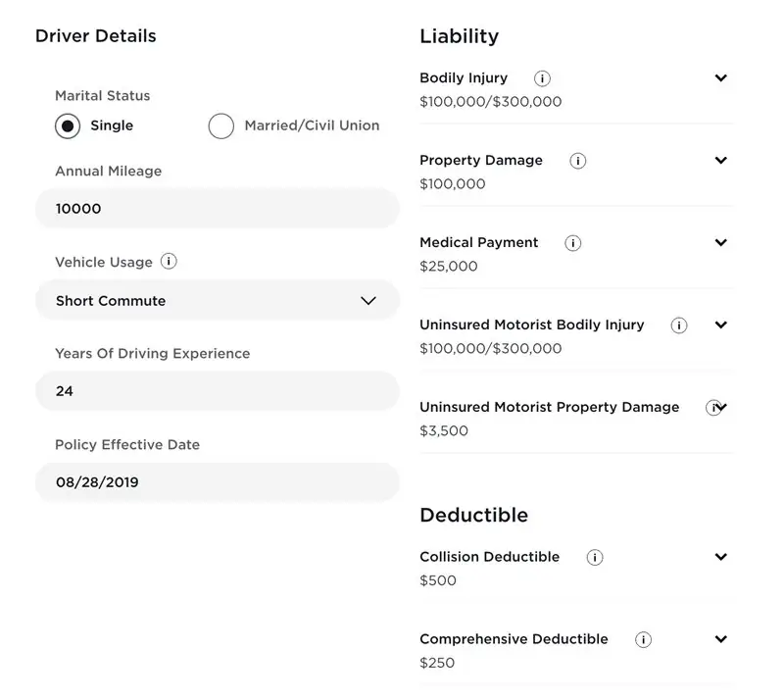
Task: Click the Married/Civil Union label text
Action: click(312, 126)
